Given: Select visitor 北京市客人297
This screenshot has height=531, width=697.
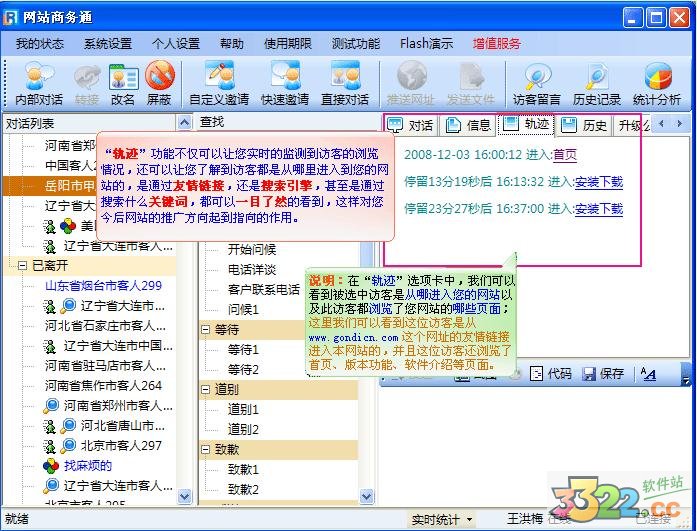Looking at the screenshot, I should coord(121,445).
